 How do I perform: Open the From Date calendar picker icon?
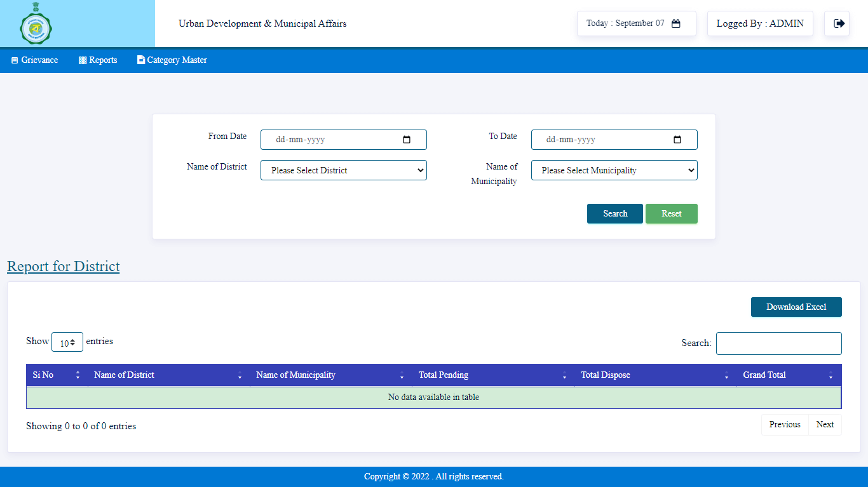pyautogui.click(x=407, y=140)
